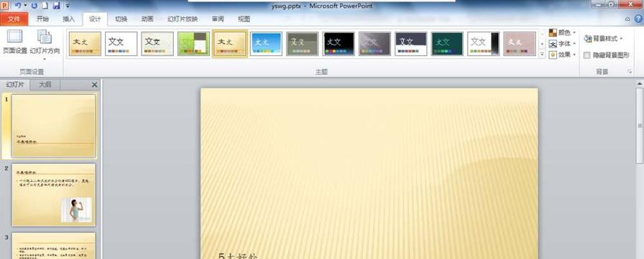
Task: Switch to the 审阅 (Review) ribbon tab
Action: (x=218, y=19)
